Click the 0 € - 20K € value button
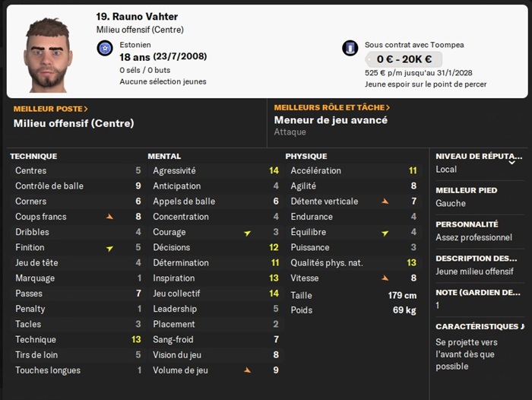The height and width of the screenshot is (400, 532). point(403,60)
